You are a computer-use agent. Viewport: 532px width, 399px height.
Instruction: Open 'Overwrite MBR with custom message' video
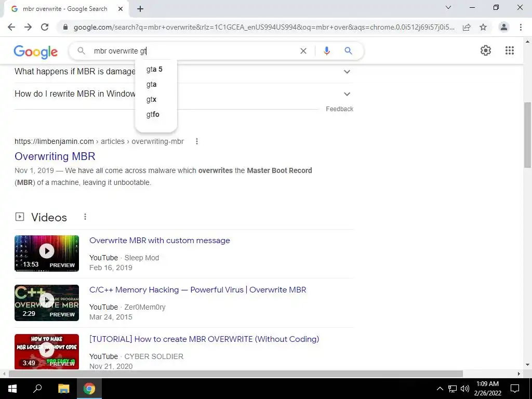pyautogui.click(x=159, y=241)
